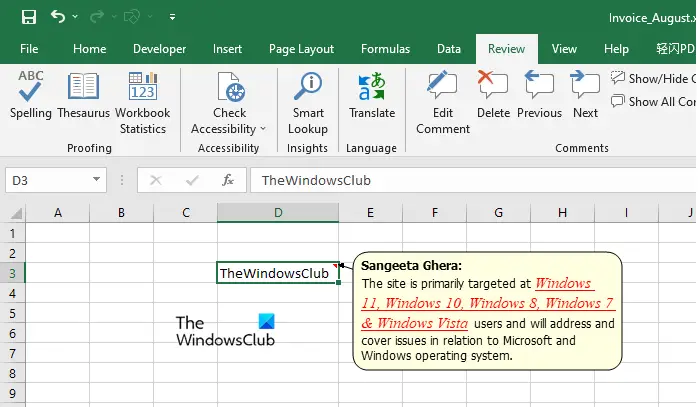Open the Help tab
The height and width of the screenshot is (407, 700).
[616, 49]
